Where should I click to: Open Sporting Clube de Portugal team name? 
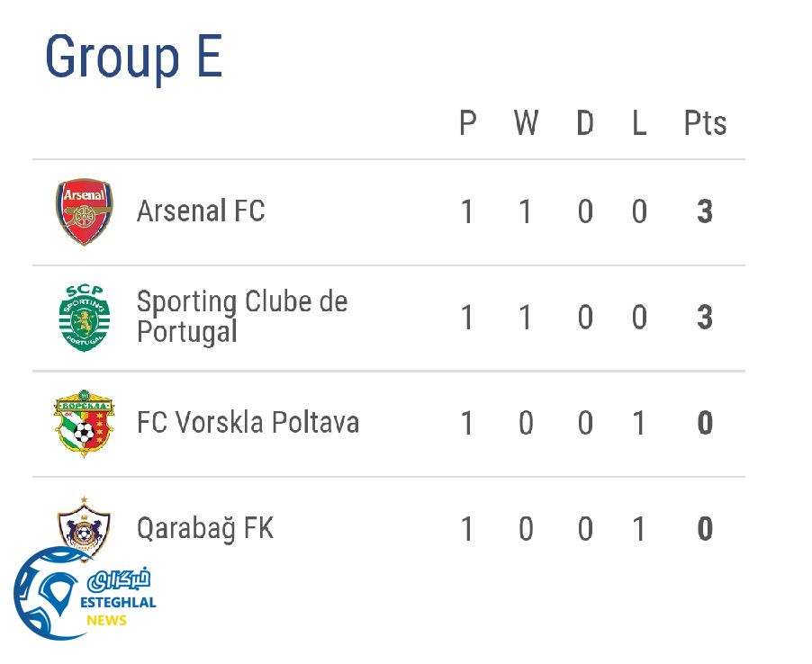pyautogui.click(x=241, y=317)
